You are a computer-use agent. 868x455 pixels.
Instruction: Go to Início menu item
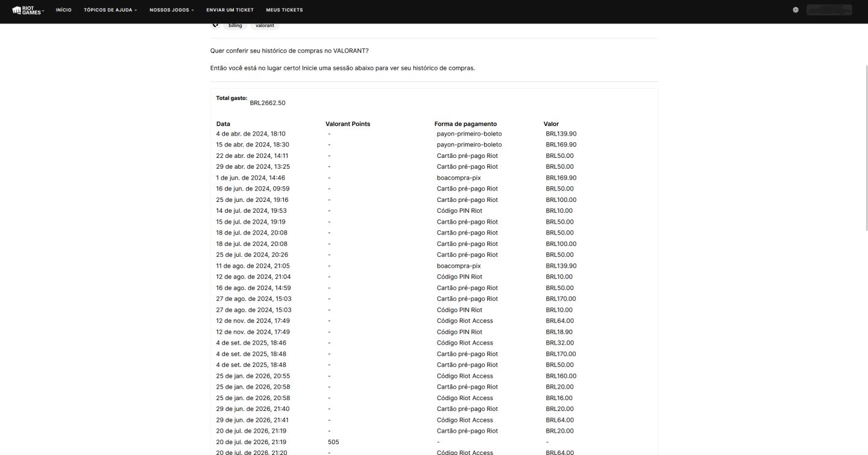pos(63,10)
